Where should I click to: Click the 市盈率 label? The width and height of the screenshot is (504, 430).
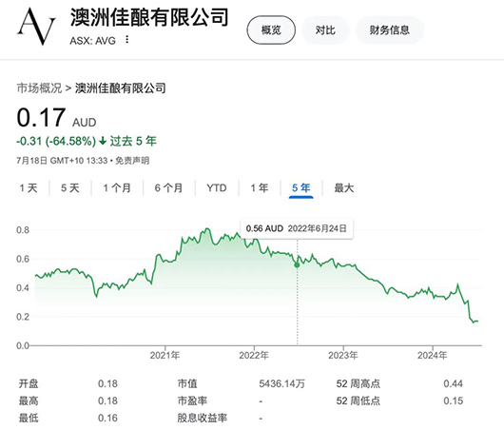tap(192, 401)
